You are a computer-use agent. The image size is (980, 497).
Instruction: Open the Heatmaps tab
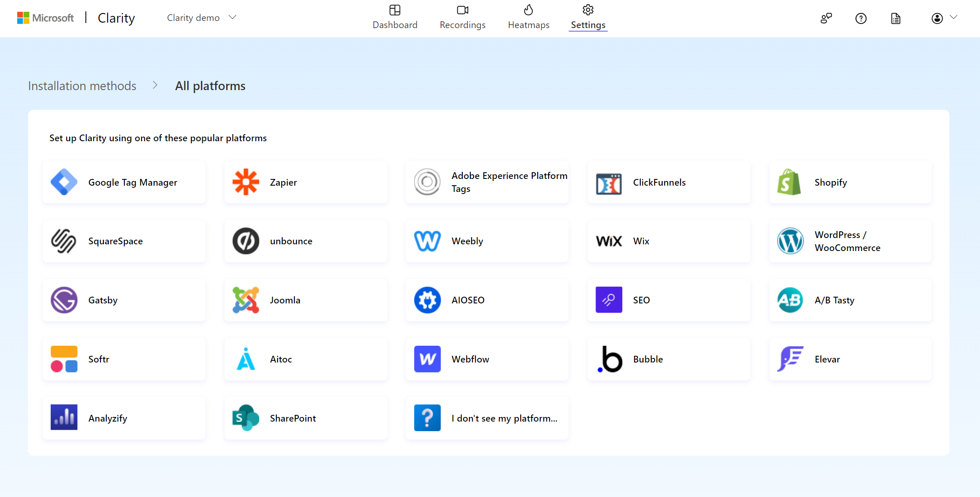529,18
